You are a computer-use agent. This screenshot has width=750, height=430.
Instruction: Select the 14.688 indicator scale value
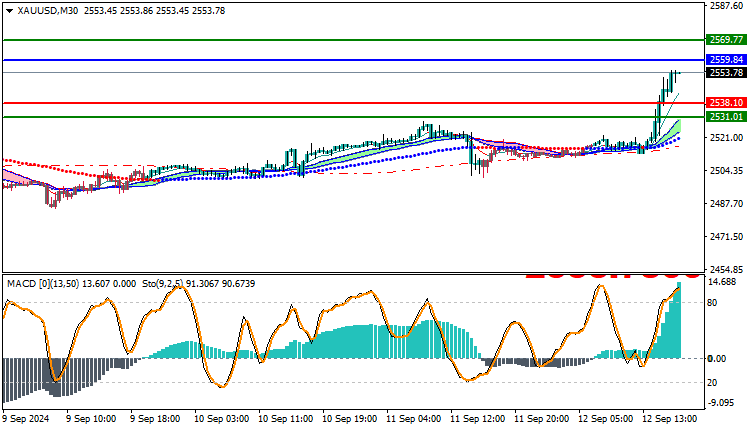[722, 282]
